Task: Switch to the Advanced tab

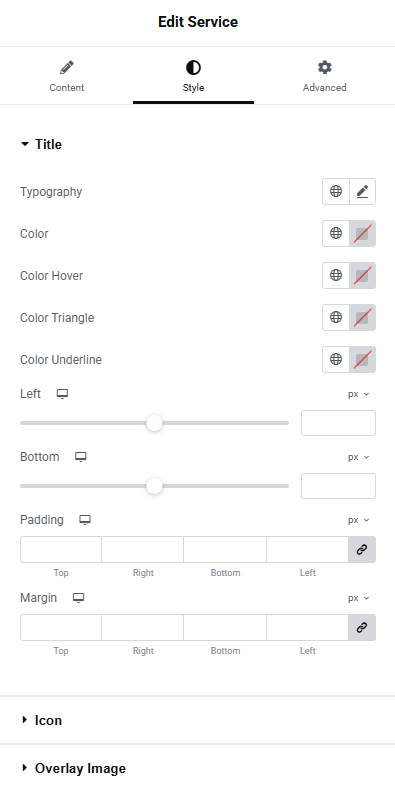Action: [x=324, y=76]
